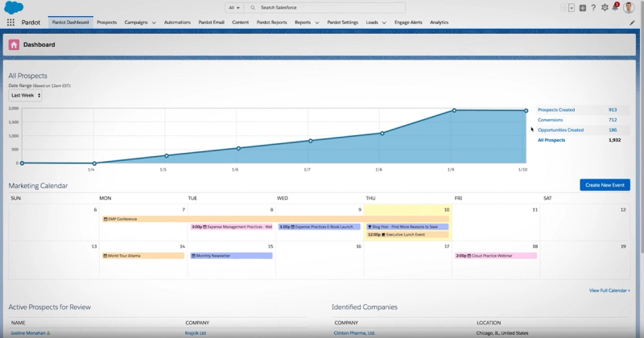Click inside the Search Salesforce field
The height and width of the screenshot is (338, 644).
[324, 7]
